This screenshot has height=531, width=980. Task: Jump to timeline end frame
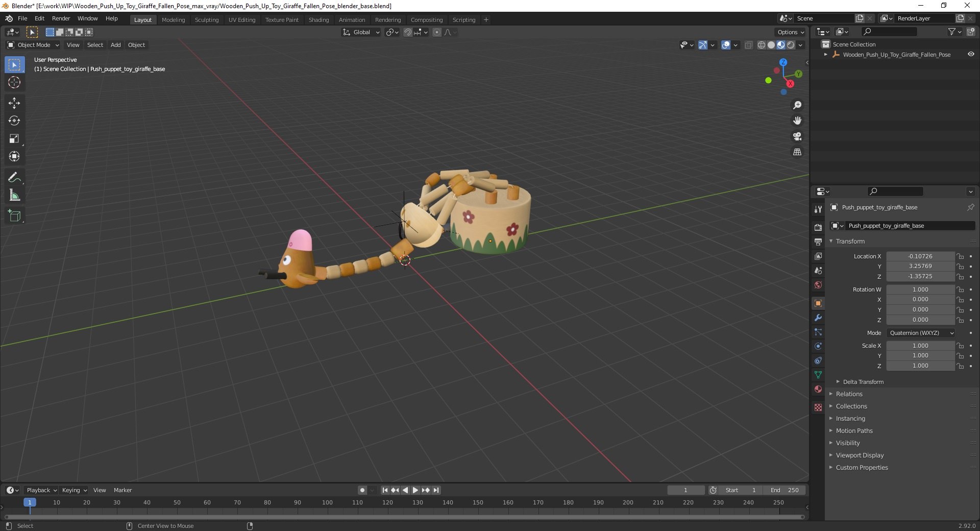point(436,490)
